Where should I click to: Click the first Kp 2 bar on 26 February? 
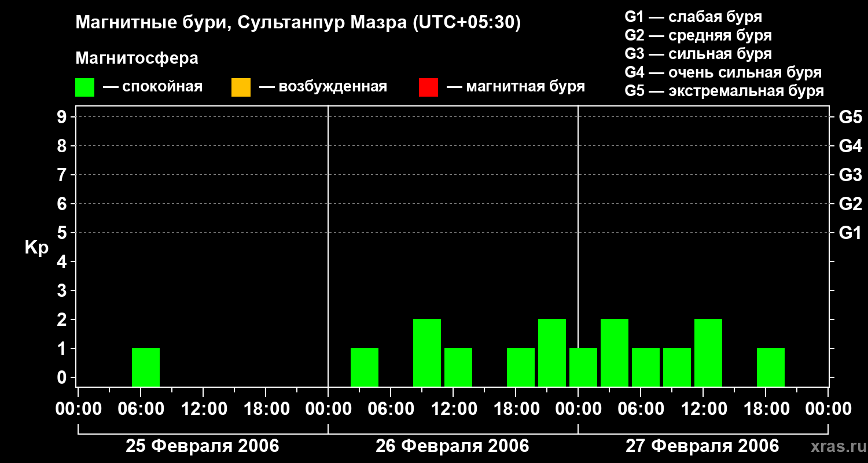pos(427,352)
